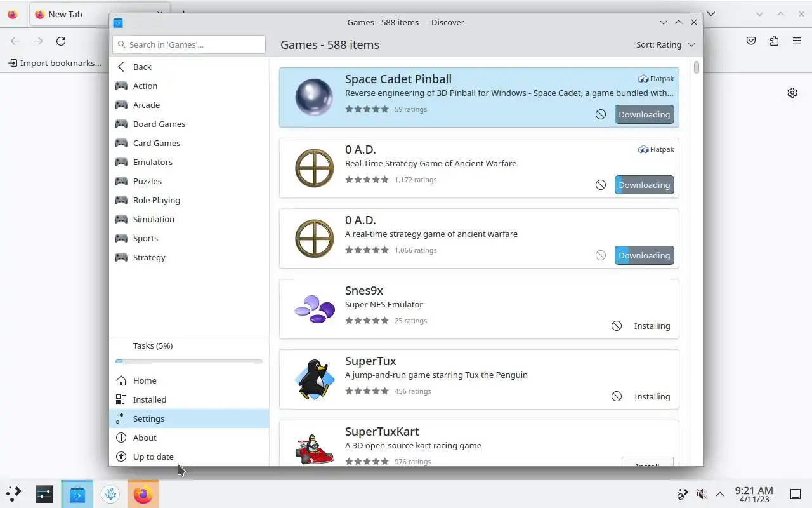Viewport: 812px width, 508px height.
Task: Open SuperTux penguin app icon
Action: point(314,379)
